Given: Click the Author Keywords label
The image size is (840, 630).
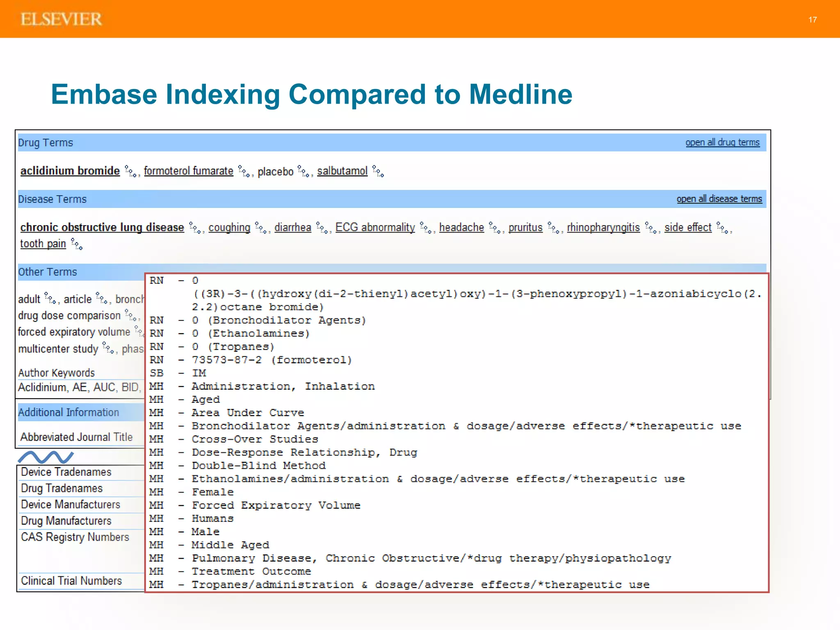Looking at the screenshot, I should tap(57, 373).
